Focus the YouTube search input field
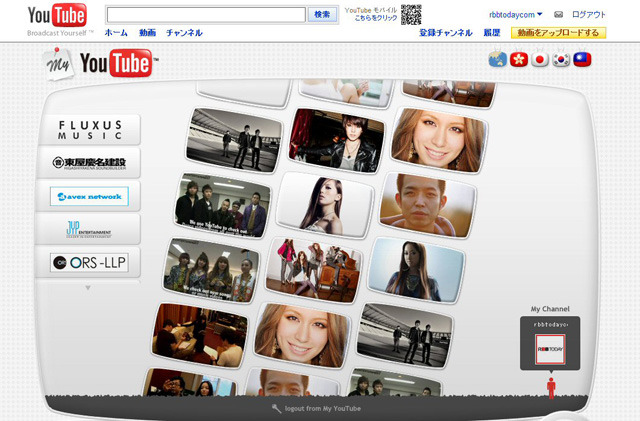The height and width of the screenshot is (421, 640). [206, 15]
